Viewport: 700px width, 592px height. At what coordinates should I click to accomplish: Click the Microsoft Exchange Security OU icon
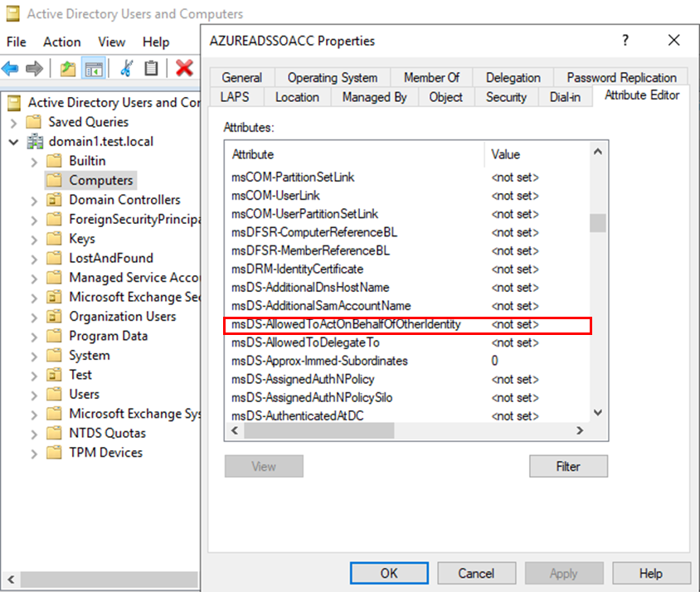pyautogui.click(x=54, y=297)
